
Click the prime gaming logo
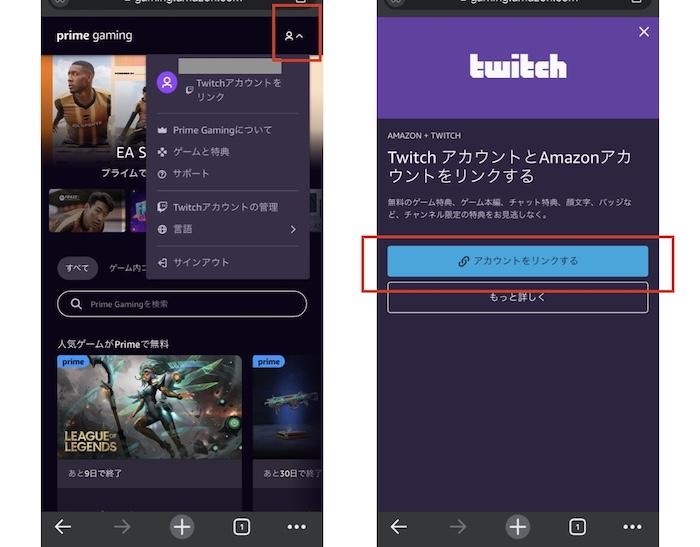[94, 35]
